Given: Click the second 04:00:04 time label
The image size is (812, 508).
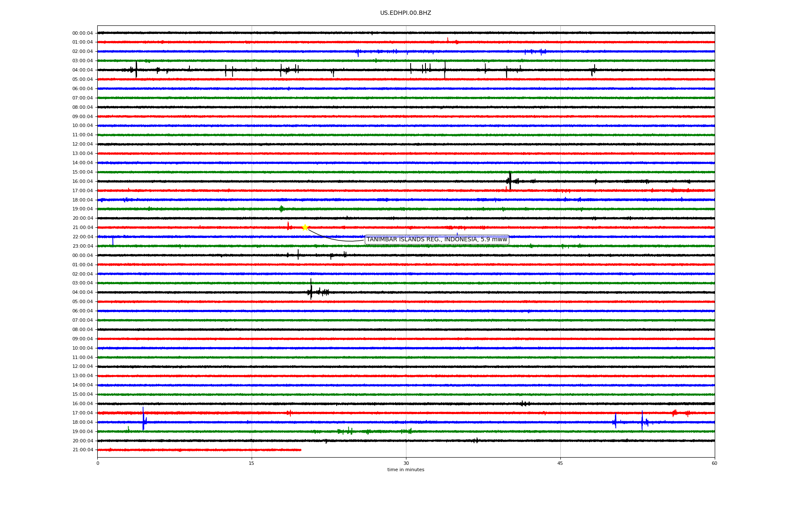Looking at the screenshot, I should pos(82,293).
